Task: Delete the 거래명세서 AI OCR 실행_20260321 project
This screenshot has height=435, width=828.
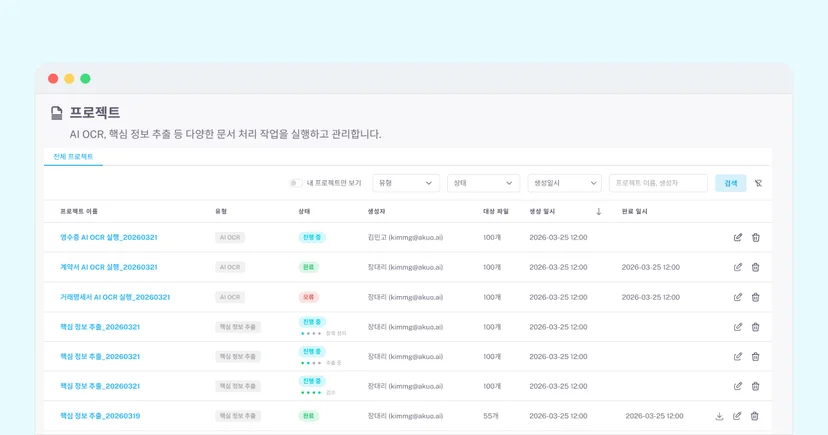Action: coord(756,297)
